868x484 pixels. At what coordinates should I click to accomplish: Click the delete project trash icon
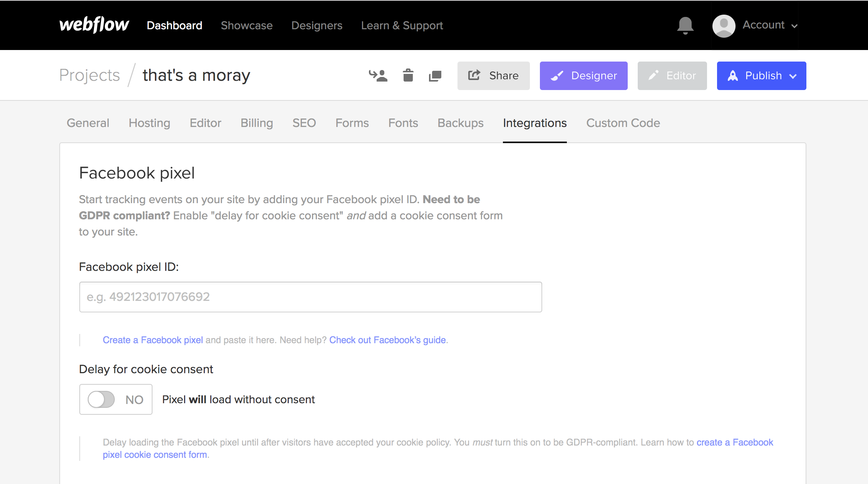408,75
